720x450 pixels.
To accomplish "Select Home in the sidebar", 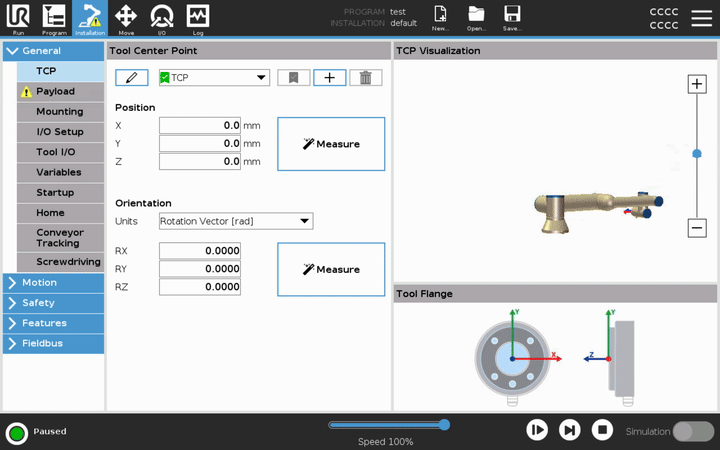I will 60,213.
